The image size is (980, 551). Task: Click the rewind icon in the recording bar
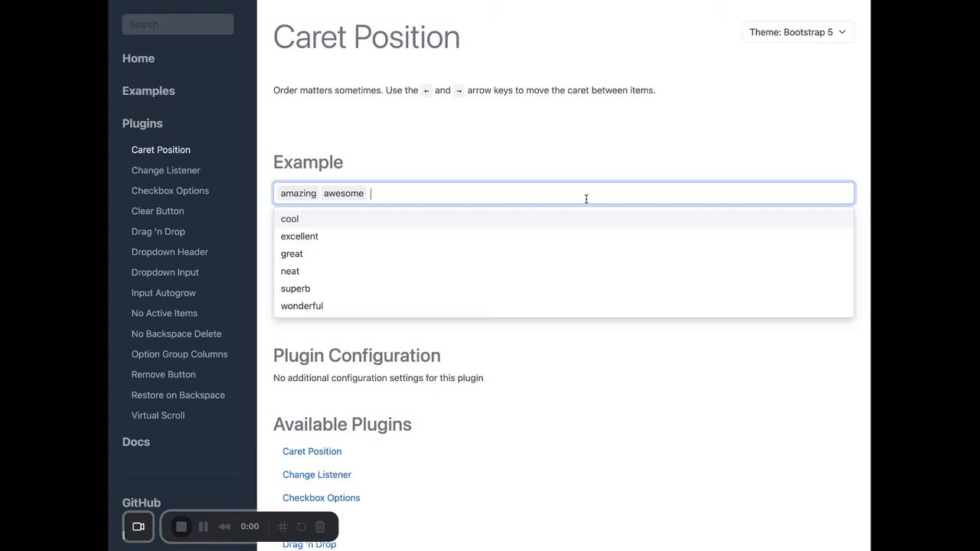pyautogui.click(x=224, y=527)
